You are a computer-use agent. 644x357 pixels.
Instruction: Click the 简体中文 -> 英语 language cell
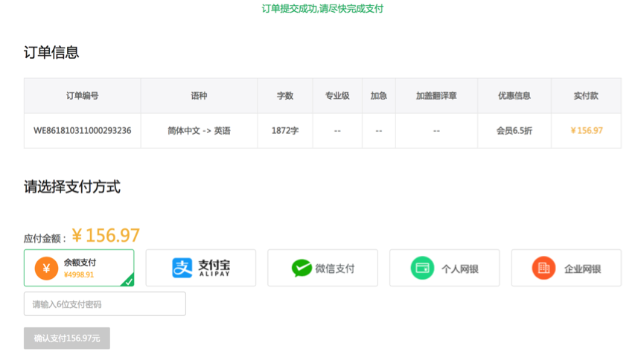pyautogui.click(x=200, y=130)
